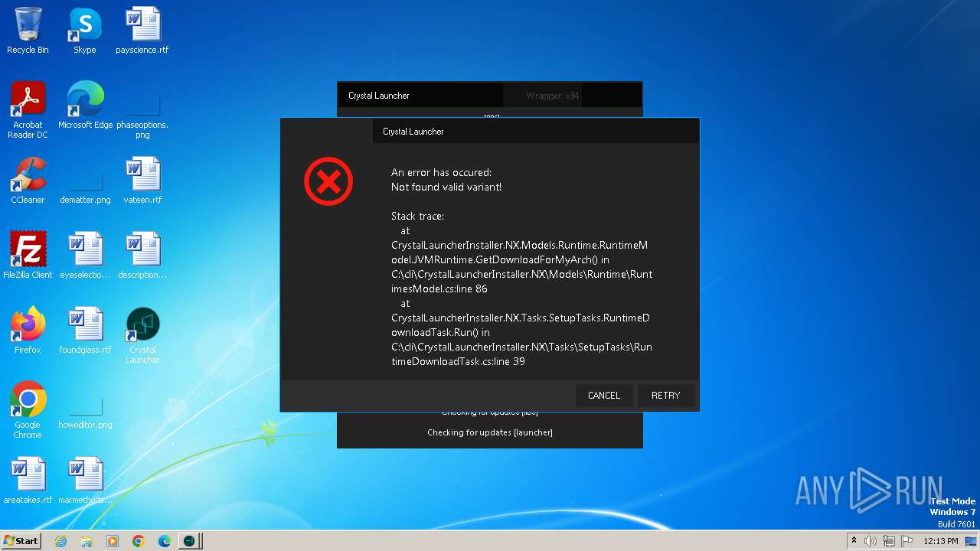Select the marmethods... document icon
The width and height of the screenshot is (980, 551).
point(85,481)
